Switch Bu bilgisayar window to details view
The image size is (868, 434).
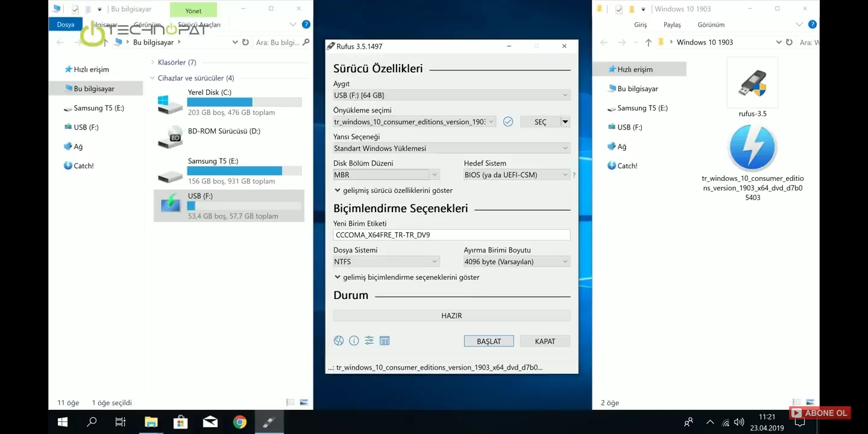tap(291, 402)
